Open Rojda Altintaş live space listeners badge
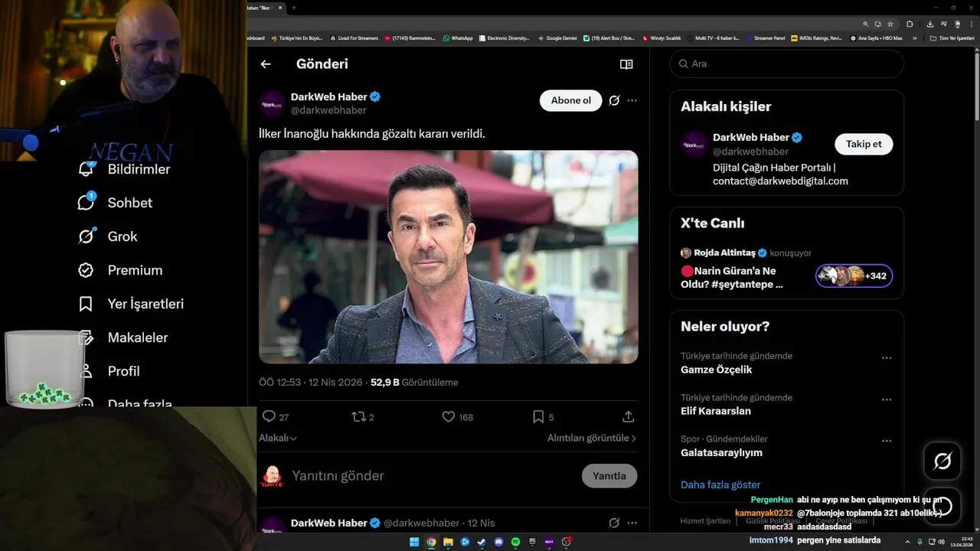The width and height of the screenshot is (980, 551). pyautogui.click(x=854, y=275)
